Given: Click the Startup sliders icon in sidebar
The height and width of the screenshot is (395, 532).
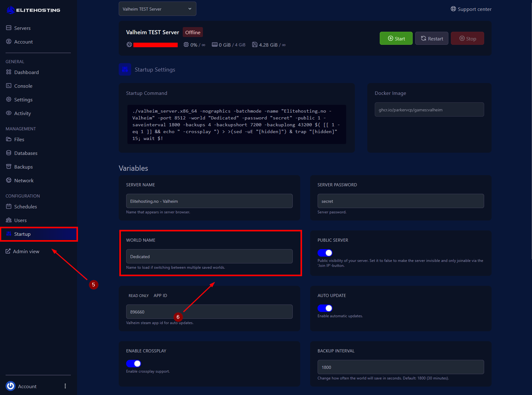Looking at the screenshot, I should pyautogui.click(x=9, y=234).
